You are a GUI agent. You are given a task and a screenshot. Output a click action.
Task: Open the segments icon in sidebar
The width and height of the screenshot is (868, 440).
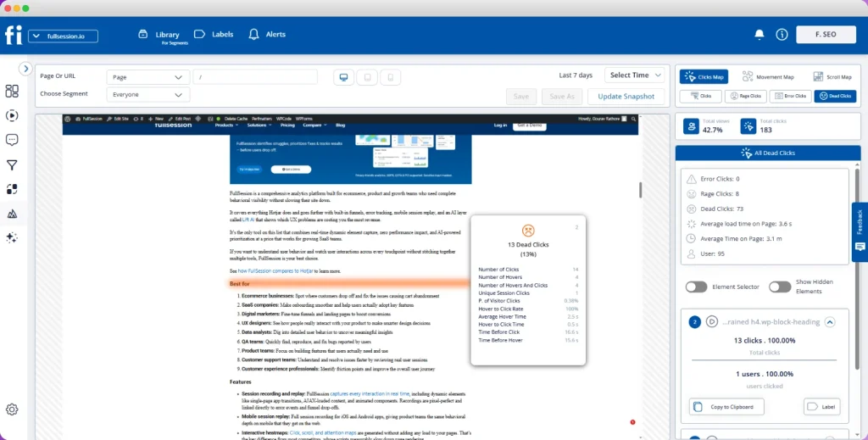pyautogui.click(x=12, y=189)
